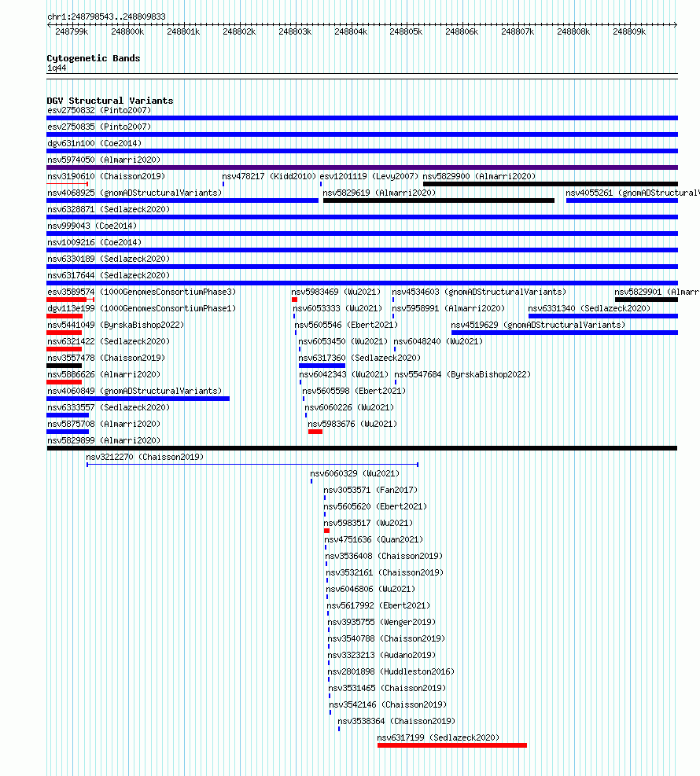This screenshot has width=700, height=776.
Task: Select the nsv1009216 (Coe2014) label
Action: click(94, 242)
